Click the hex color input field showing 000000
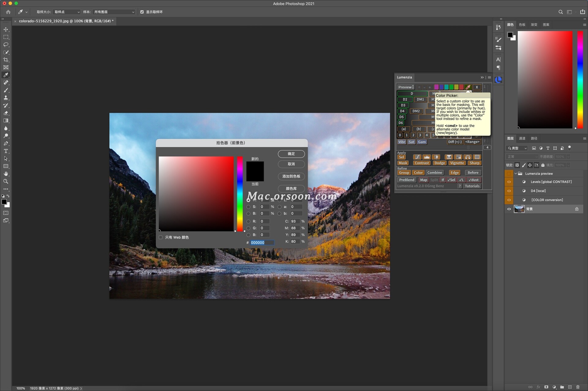 [x=262, y=242]
